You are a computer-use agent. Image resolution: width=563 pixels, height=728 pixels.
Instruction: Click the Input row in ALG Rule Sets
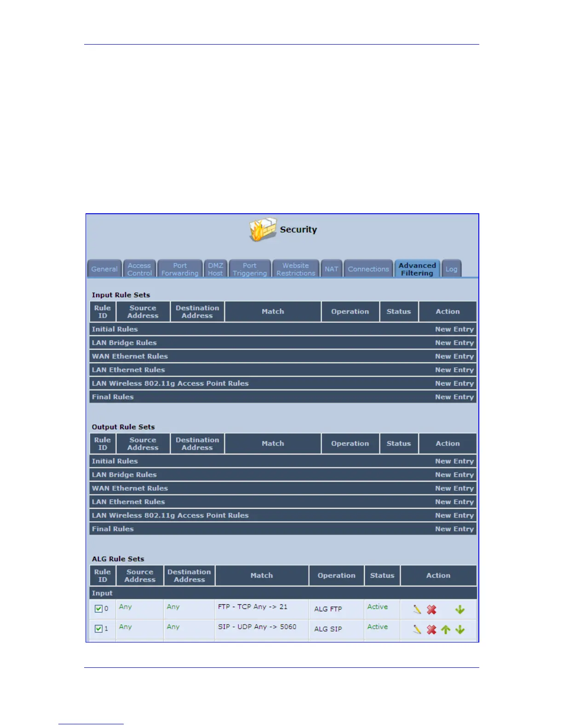tap(283, 593)
